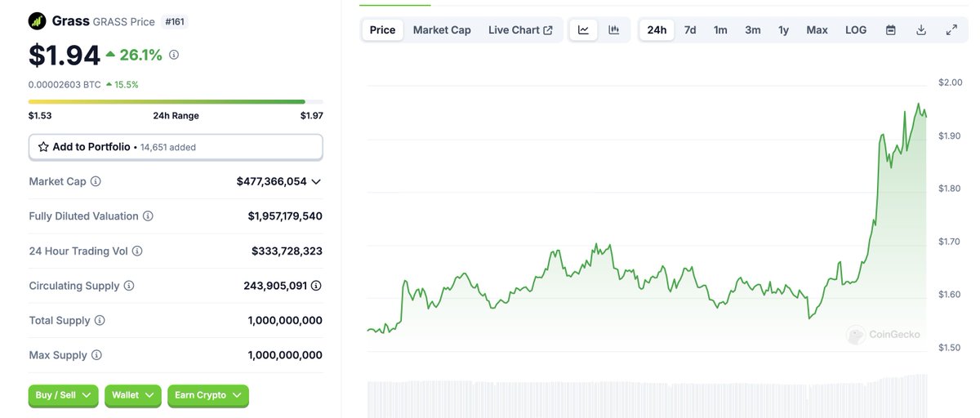Click the volume bars below the chart
Image resolution: width=980 pixels, height=418 pixels.
[x=647, y=396]
